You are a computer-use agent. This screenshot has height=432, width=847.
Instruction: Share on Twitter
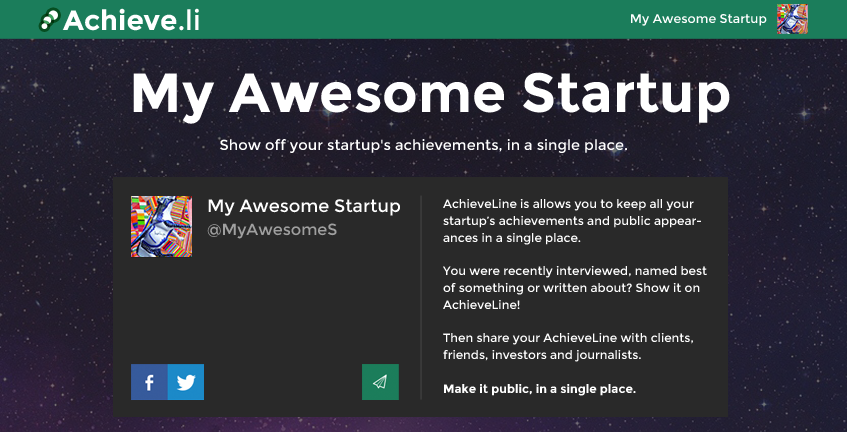(x=186, y=382)
